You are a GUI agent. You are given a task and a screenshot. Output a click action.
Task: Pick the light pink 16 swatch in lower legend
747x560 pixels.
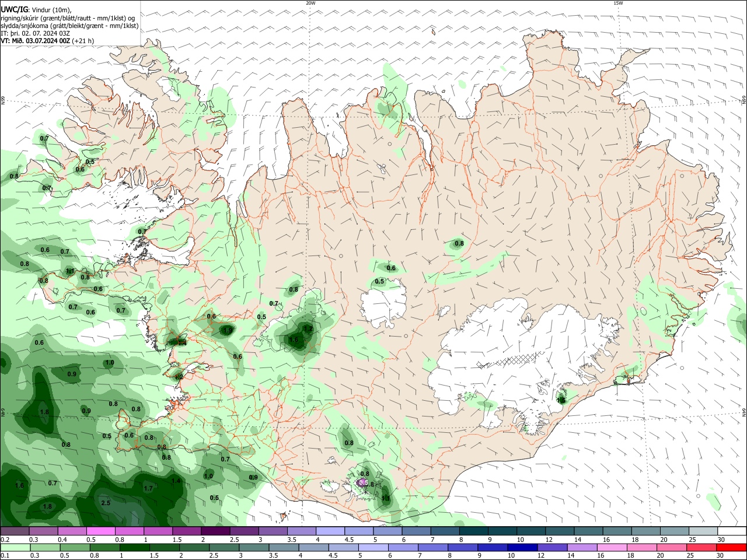(x=612, y=548)
